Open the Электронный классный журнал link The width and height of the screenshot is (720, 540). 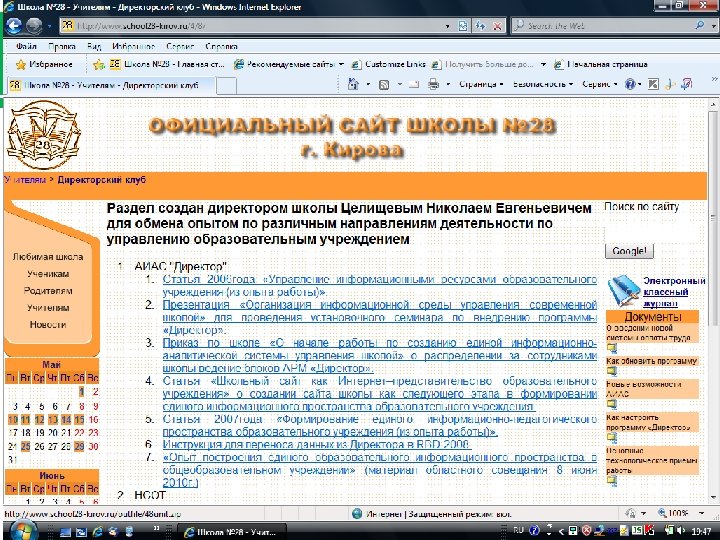point(674,292)
